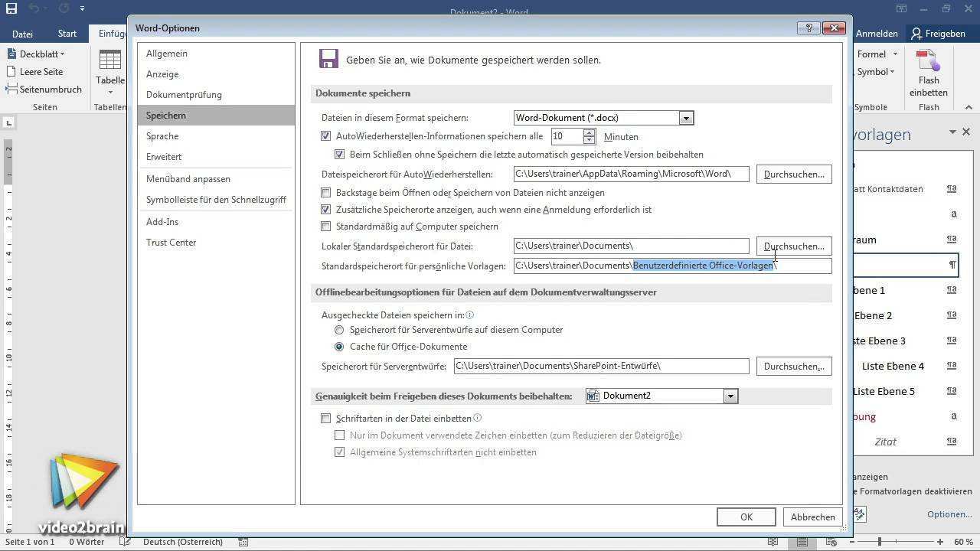This screenshot has height=551, width=980.
Task: Click the OK button
Action: (746, 517)
